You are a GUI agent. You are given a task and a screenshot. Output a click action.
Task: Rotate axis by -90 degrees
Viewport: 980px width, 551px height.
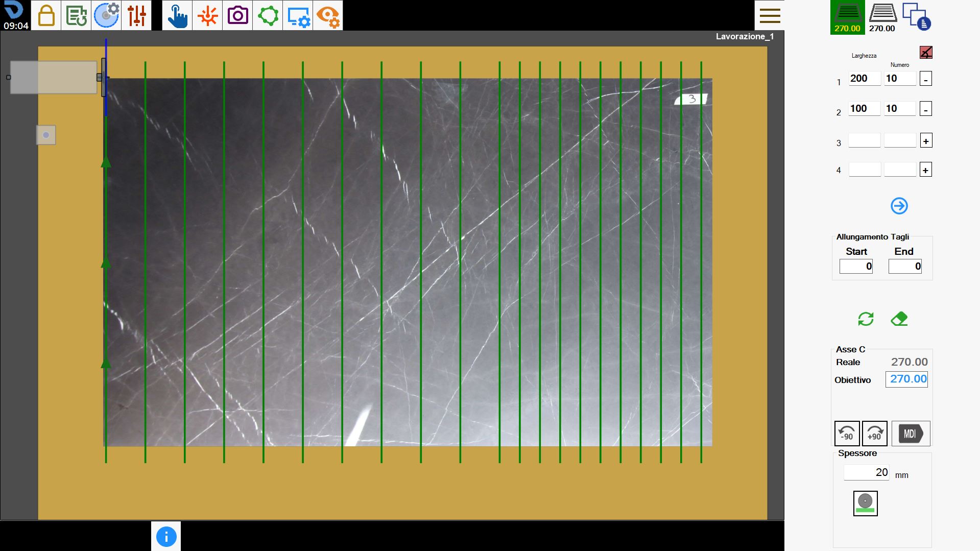pos(847,434)
